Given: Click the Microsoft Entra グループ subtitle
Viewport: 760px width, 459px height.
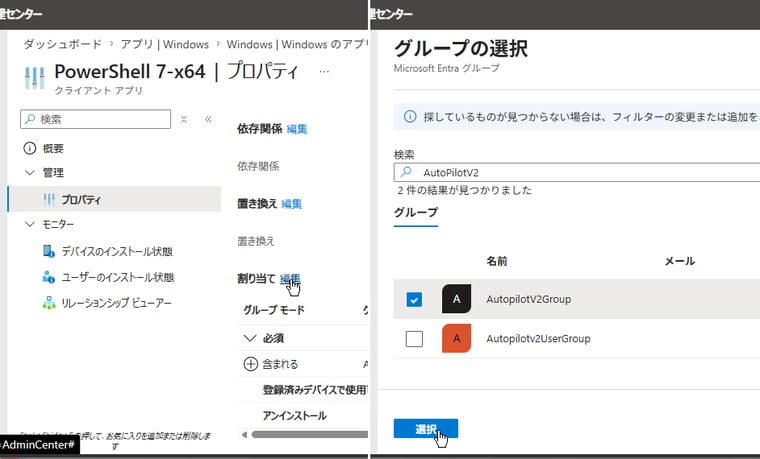Looking at the screenshot, I should pyautogui.click(x=446, y=68).
